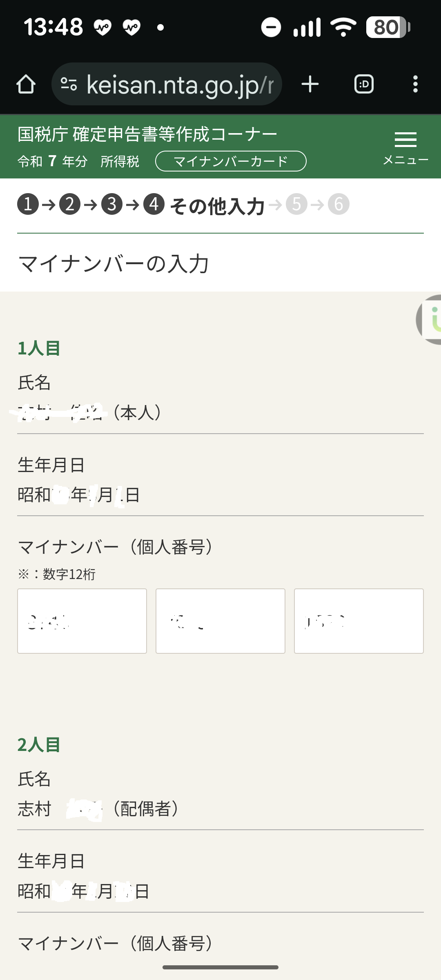
Task: Tap the 国税庁 確定申告書等作成コーナー header title
Action: (147, 134)
